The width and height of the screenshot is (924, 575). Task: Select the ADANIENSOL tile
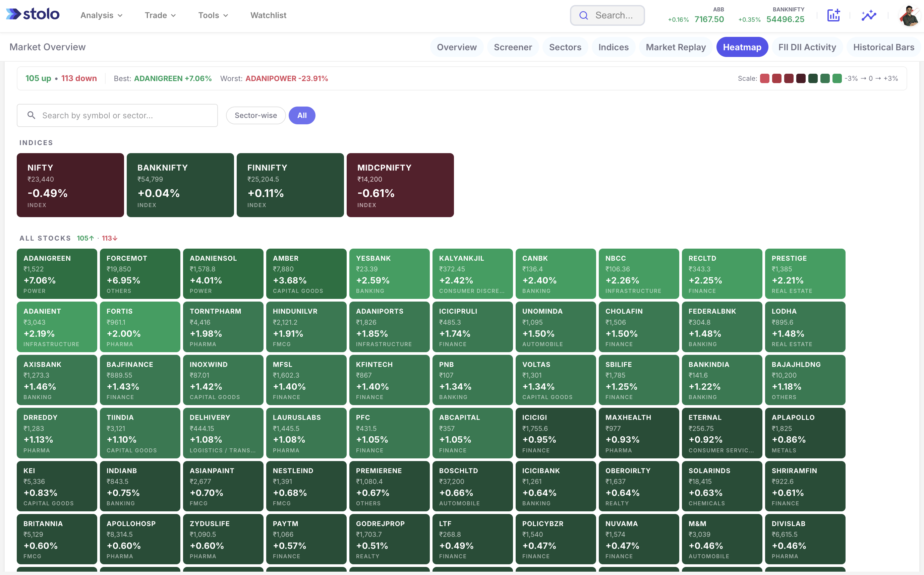[x=223, y=274]
